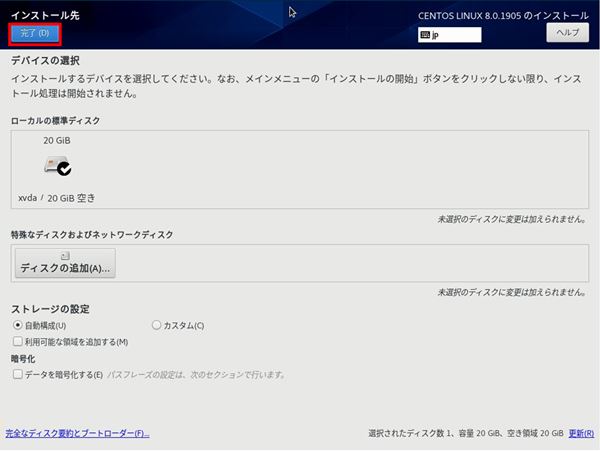
Task: Click the 更新(R) refresh link
Action: pos(581,433)
